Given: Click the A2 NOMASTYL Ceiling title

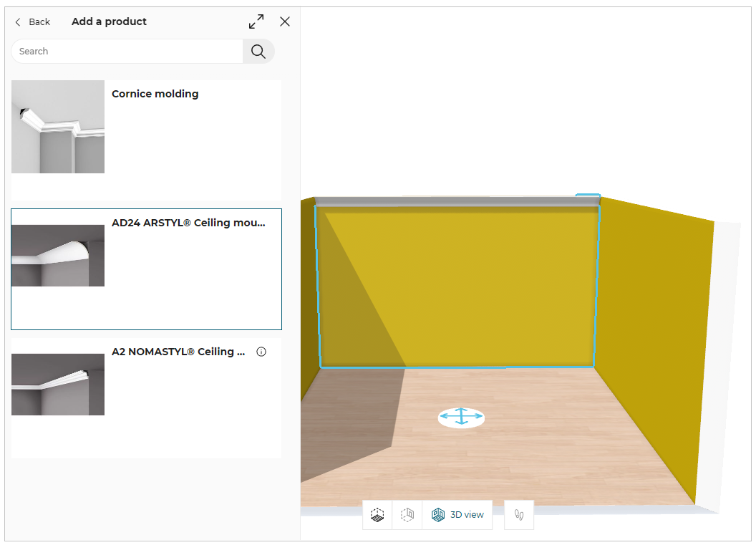Looking at the screenshot, I should (178, 352).
